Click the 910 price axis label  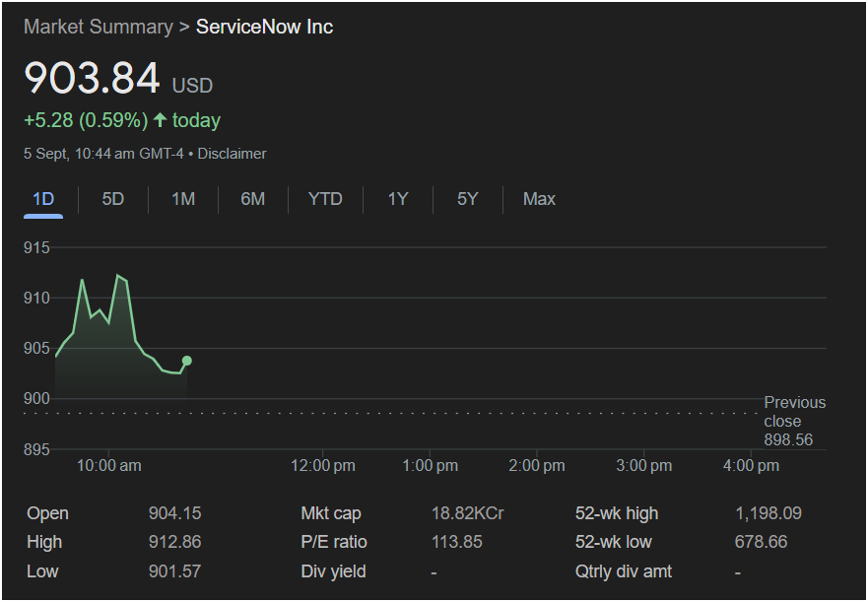(x=36, y=298)
